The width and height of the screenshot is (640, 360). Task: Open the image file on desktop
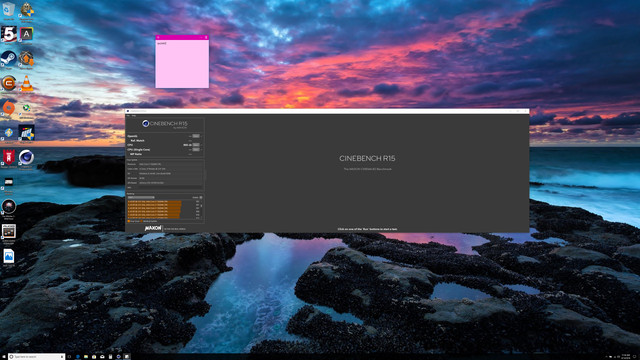coord(8,257)
